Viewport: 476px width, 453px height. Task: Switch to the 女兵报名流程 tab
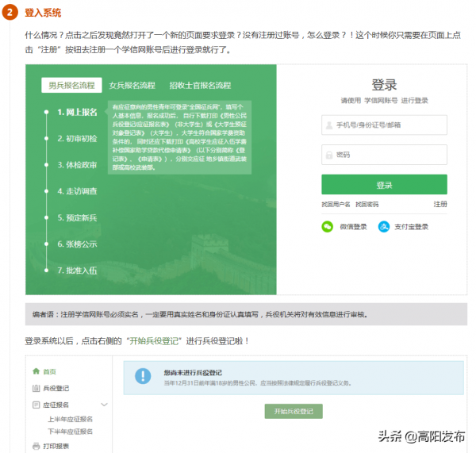[x=132, y=86]
